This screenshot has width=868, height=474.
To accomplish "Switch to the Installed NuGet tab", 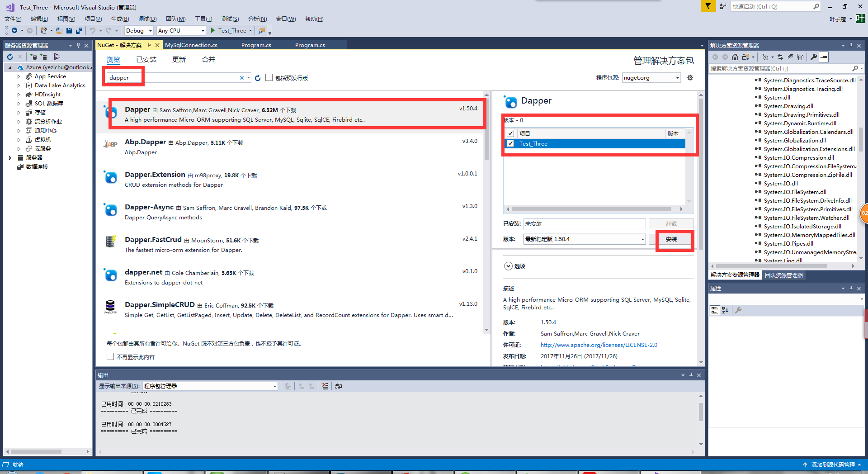I will [146, 60].
